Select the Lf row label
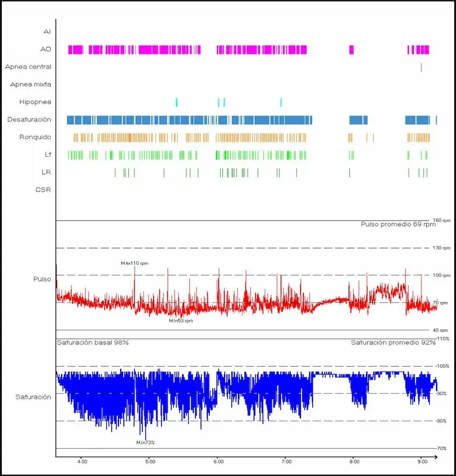This screenshot has width=456, height=476. [48, 155]
